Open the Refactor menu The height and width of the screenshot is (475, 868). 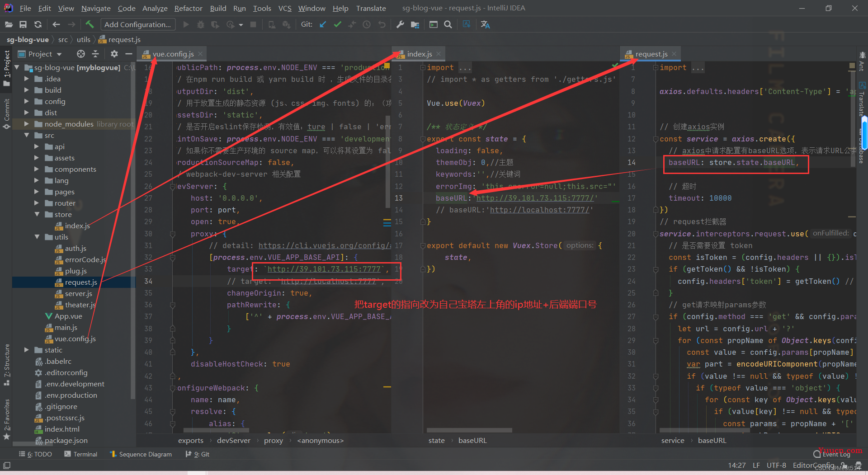click(188, 8)
